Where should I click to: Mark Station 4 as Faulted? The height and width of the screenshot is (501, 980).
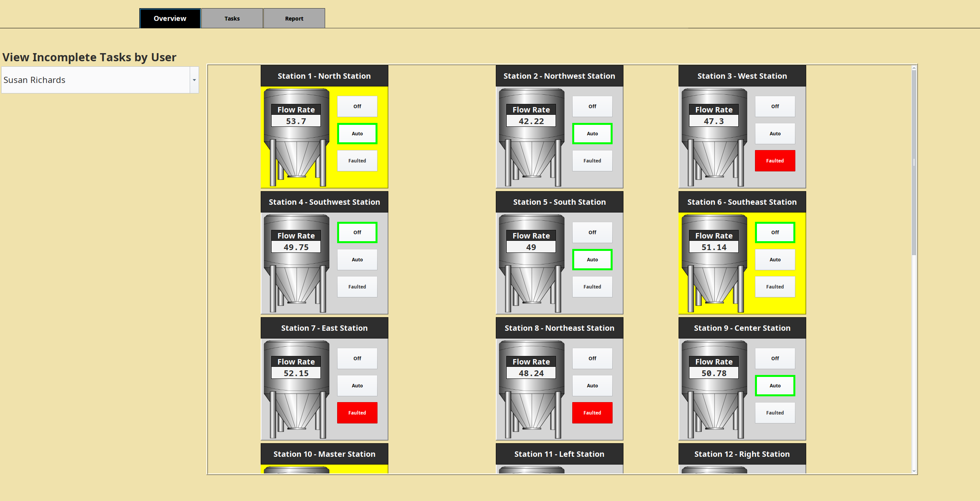click(357, 287)
